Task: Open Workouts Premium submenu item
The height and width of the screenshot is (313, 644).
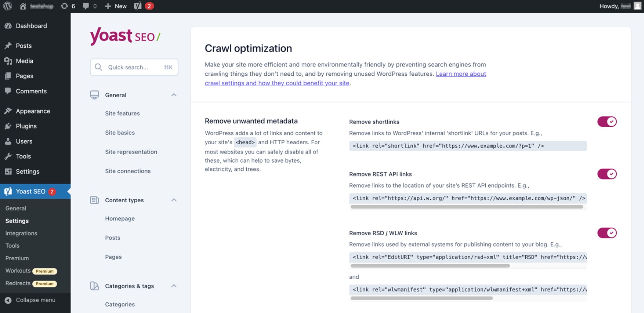Action: pyautogui.click(x=31, y=271)
